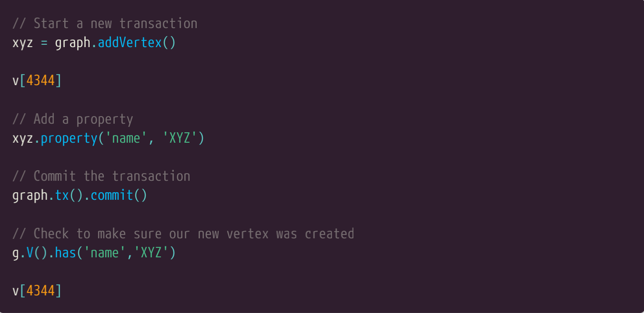This screenshot has width=644, height=313.
Task: Click the 'name' string in the property call
Action: [x=126, y=138]
